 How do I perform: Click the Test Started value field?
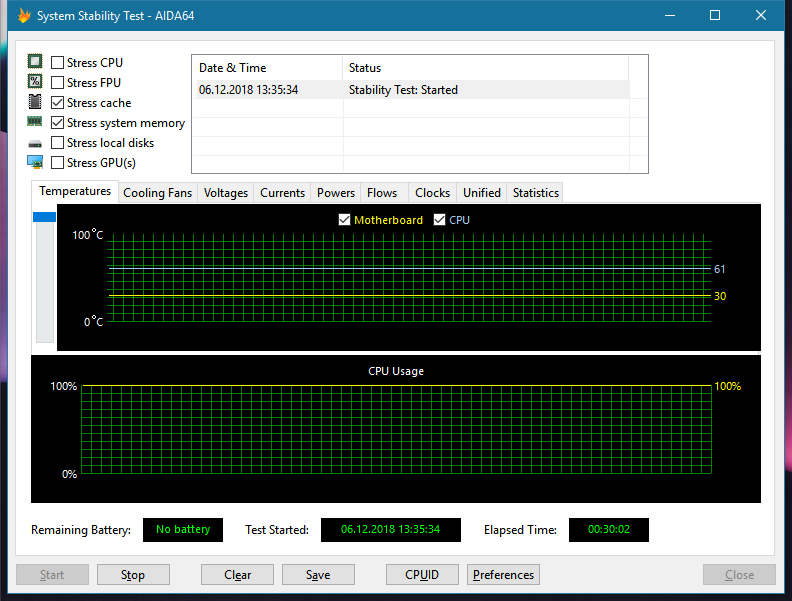pyautogui.click(x=390, y=530)
